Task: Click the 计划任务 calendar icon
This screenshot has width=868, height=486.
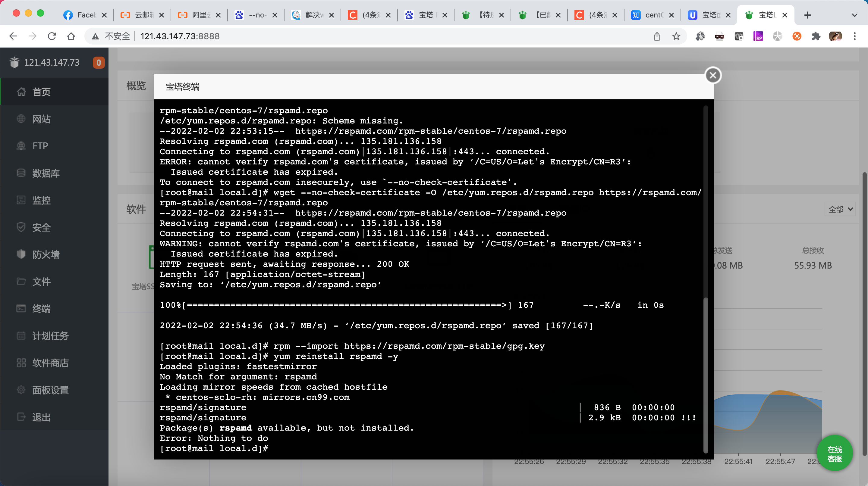Action: tap(21, 335)
